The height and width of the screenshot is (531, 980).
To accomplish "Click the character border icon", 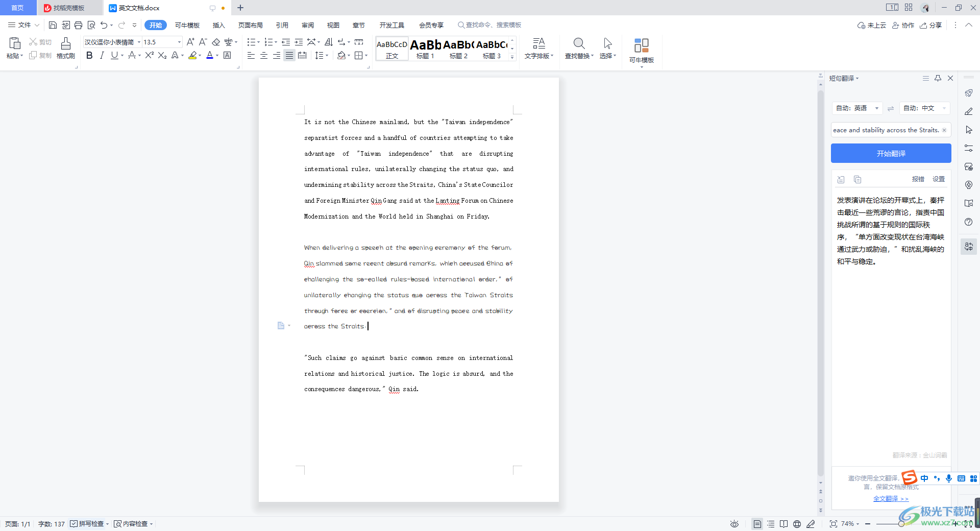I will [228, 55].
